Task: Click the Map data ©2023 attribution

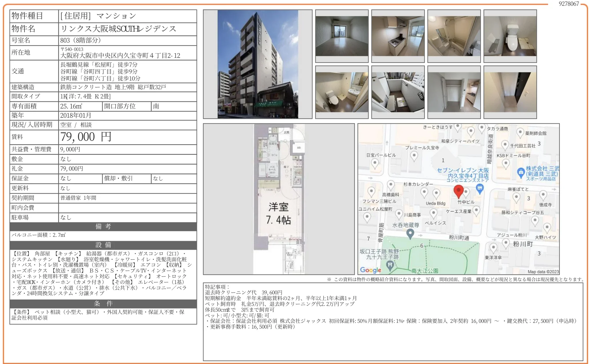Action: point(543,272)
